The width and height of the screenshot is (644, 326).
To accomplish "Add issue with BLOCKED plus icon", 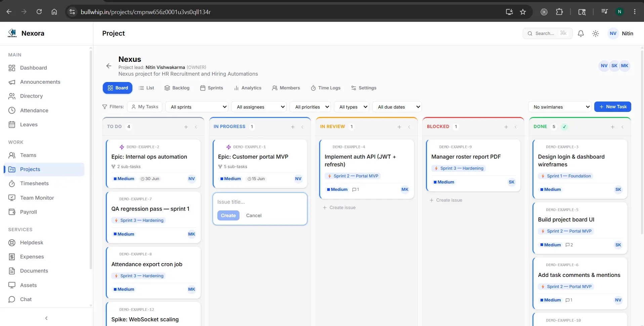I will pyautogui.click(x=506, y=127).
